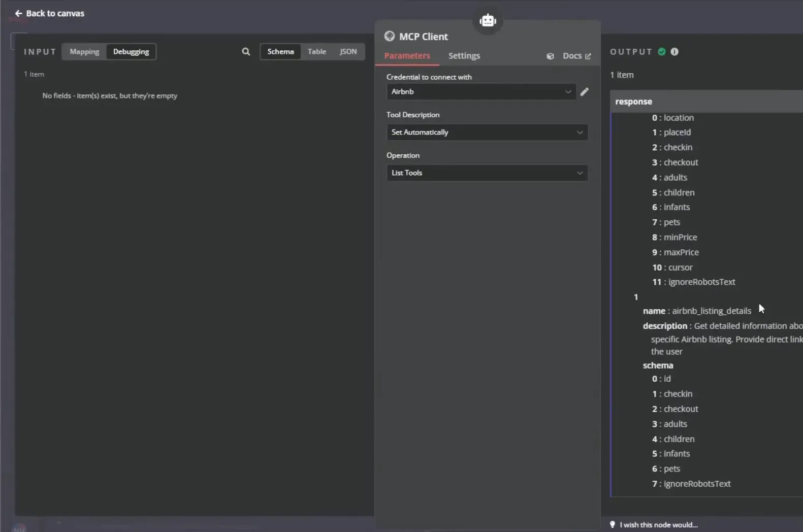Click the green output success checkmark icon
This screenshot has height=532, width=803.
[662, 52]
